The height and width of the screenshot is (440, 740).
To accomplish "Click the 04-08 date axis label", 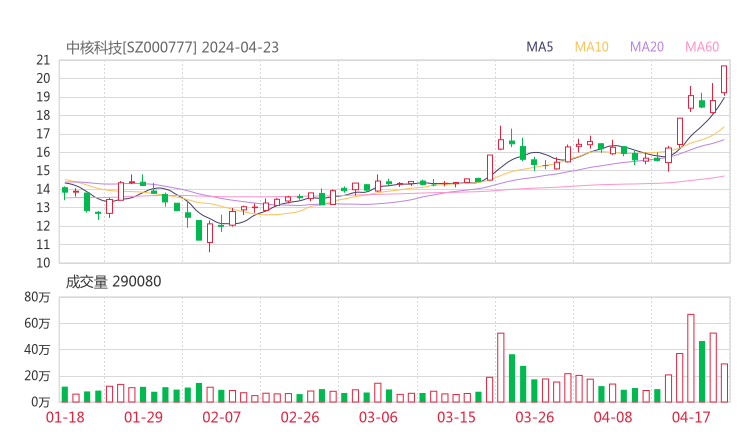I will (x=613, y=417).
